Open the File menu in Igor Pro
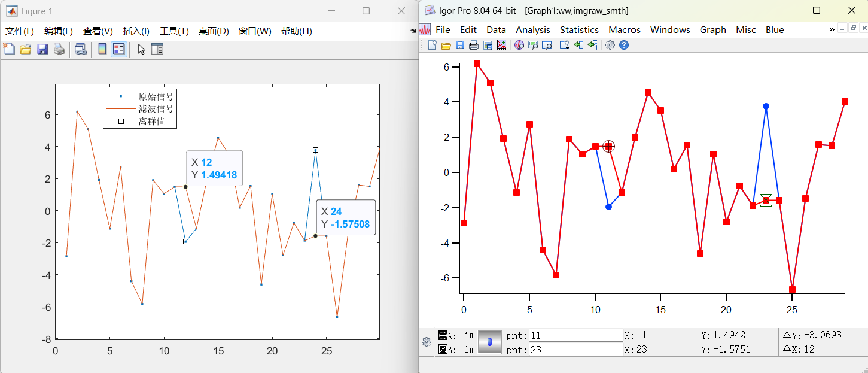The width and height of the screenshot is (868, 373). [443, 29]
